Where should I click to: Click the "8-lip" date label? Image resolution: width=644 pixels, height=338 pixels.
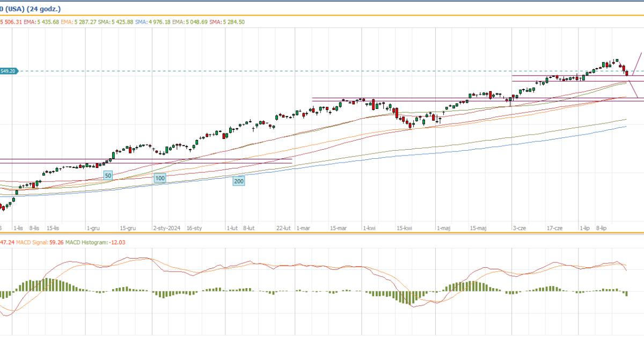point(601,228)
